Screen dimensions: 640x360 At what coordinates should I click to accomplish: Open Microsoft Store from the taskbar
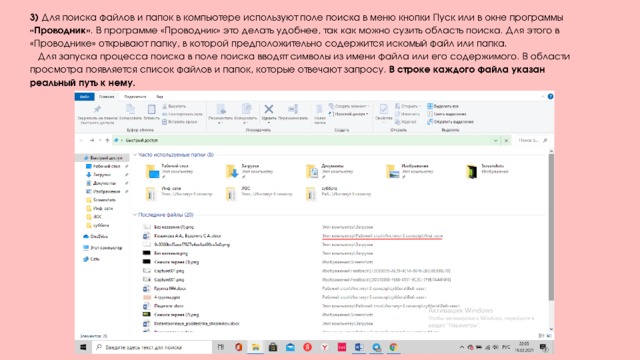pyautogui.click(x=273, y=347)
